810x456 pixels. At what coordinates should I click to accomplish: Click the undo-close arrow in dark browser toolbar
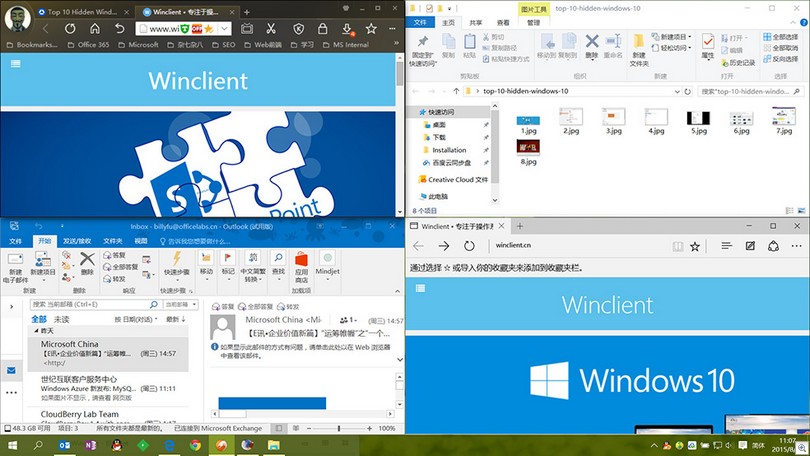[120, 29]
